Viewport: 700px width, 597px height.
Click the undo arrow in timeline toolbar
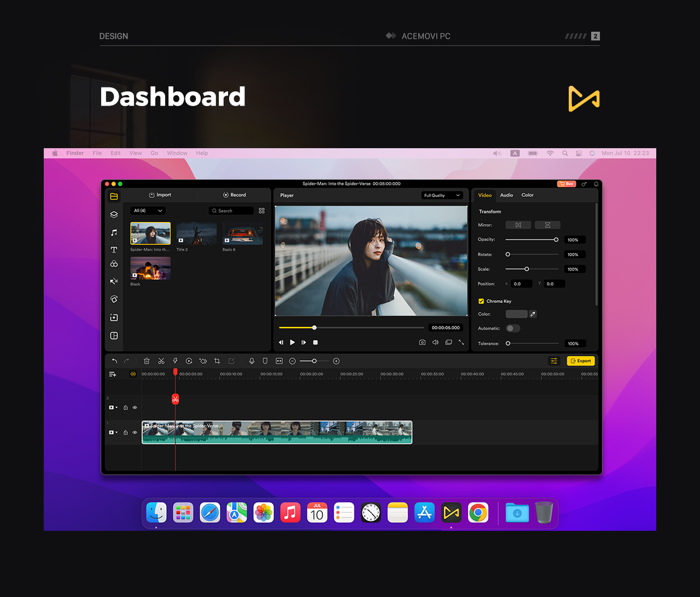pos(114,361)
